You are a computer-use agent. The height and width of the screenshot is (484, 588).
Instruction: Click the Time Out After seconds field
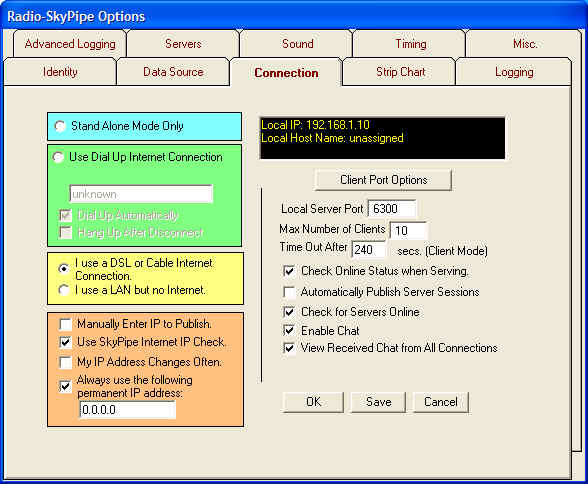[x=369, y=249]
